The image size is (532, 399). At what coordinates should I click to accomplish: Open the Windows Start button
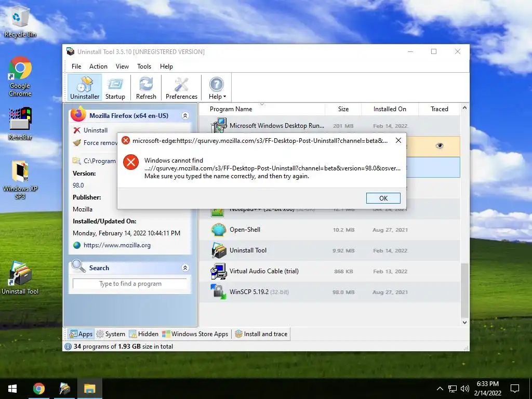point(12,389)
